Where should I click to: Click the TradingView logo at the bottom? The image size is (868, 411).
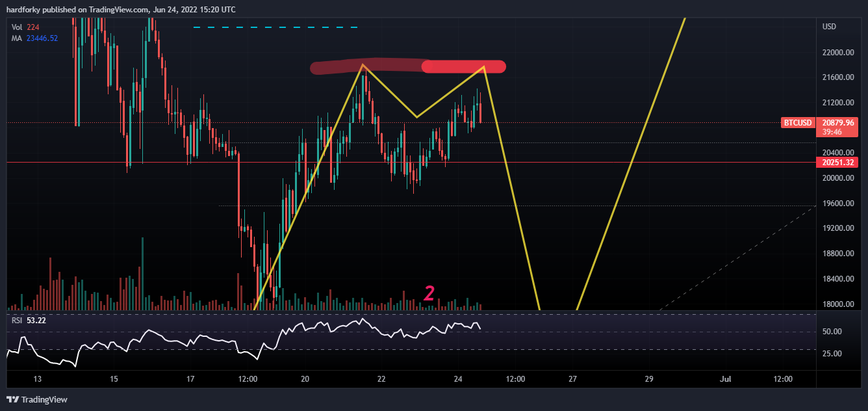[x=37, y=399]
